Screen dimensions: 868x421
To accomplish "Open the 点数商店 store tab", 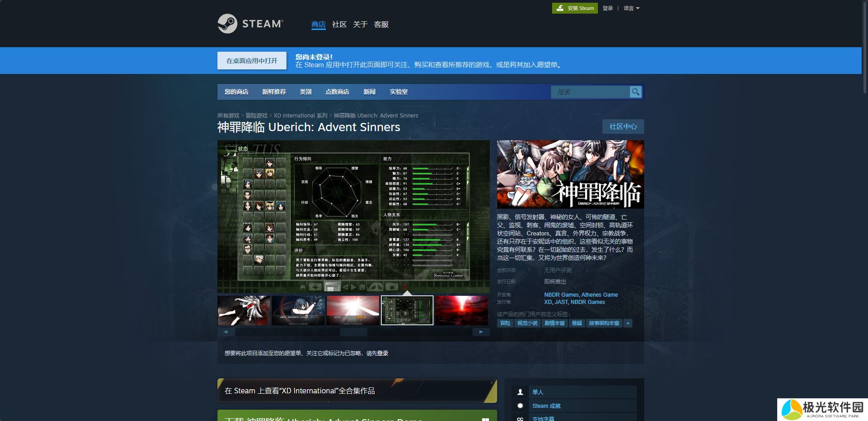I will tap(337, 92).
